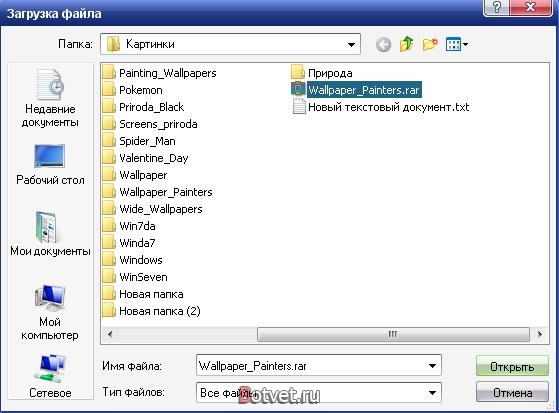Open the Views menu icon

tap(457, 45)
